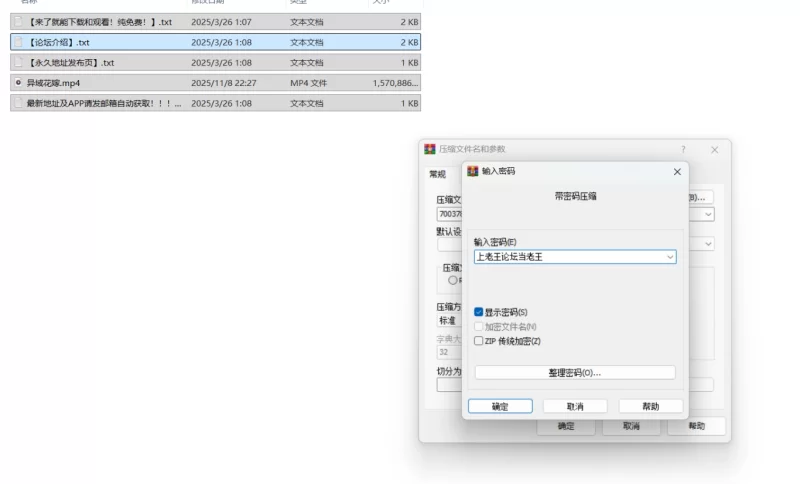Select the 异域花嫁.mp4 video file icon
The width and height of the screenshot is (800, 484).
tap(18, 82)
